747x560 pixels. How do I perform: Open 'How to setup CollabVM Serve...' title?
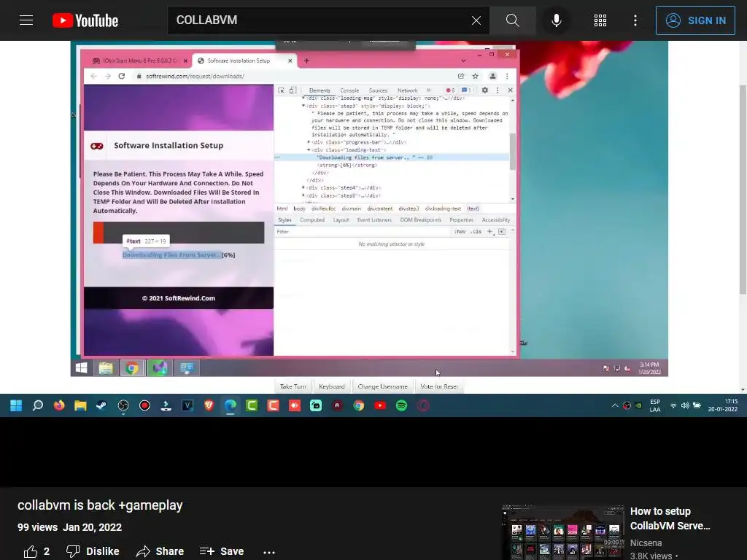pyautogui.click(x=670, y=518)
